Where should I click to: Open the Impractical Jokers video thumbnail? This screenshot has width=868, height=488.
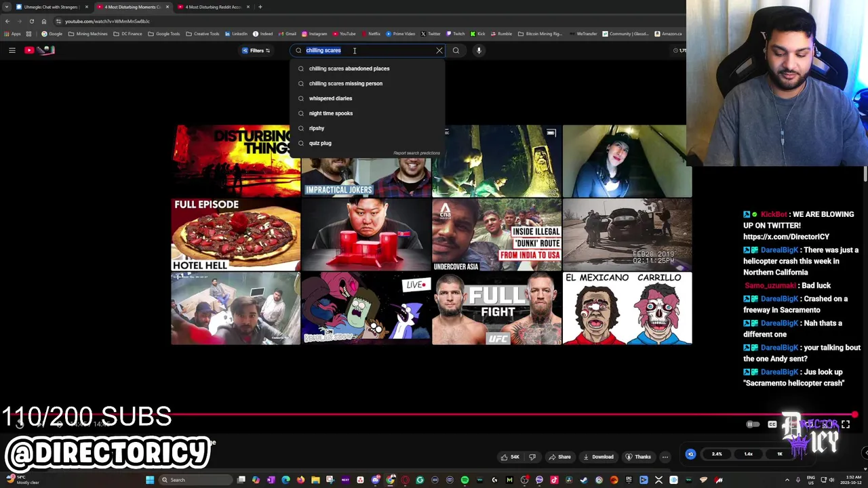tap(366, 178)
